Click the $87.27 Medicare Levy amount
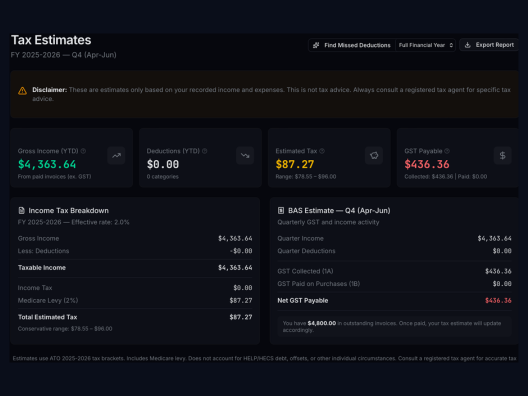This screenshot has width=528, height=396. coord(241,300)
